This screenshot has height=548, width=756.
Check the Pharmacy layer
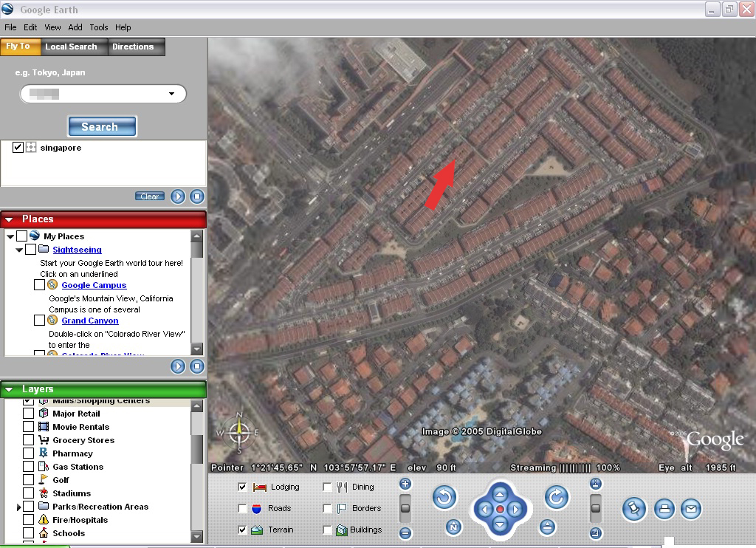coord(29,453)
